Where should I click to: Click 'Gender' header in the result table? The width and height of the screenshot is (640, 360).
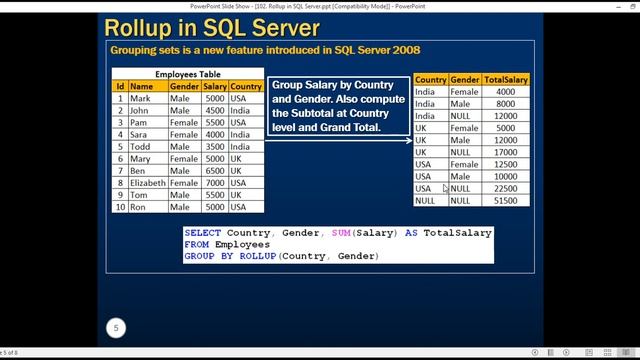[x=465, y=80]
